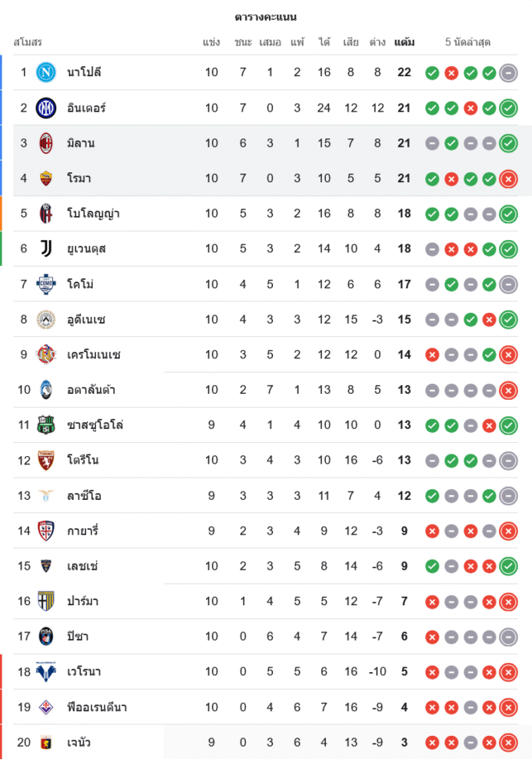
Task: Click the Genoa club crest
Action: (x=46, y=743)
